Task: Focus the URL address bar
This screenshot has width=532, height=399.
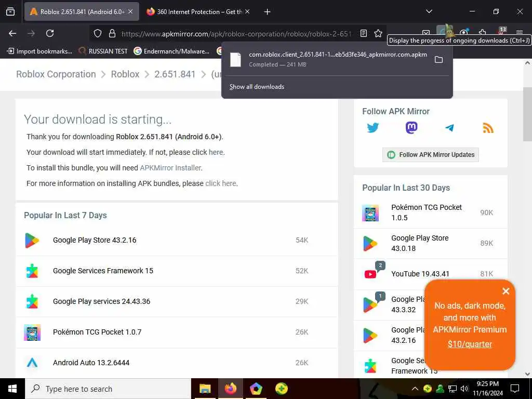Action: [x=236, y=34]
